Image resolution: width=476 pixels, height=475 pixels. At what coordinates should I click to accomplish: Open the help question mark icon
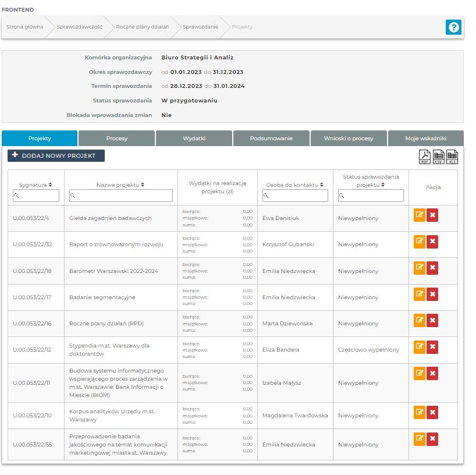453,27
